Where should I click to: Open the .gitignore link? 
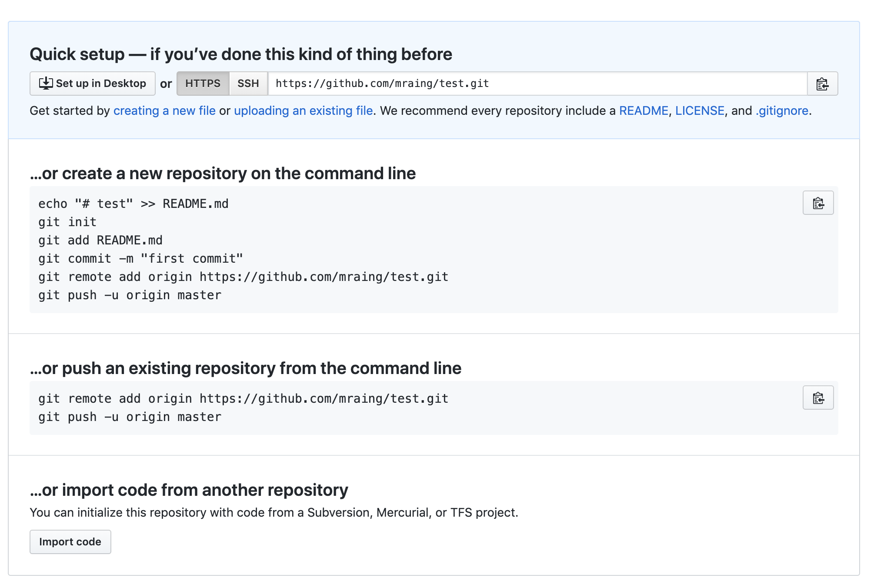(x=782, y=111)
